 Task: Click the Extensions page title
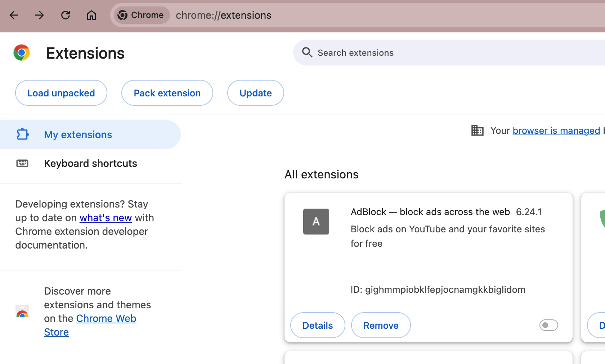[85, 53]
